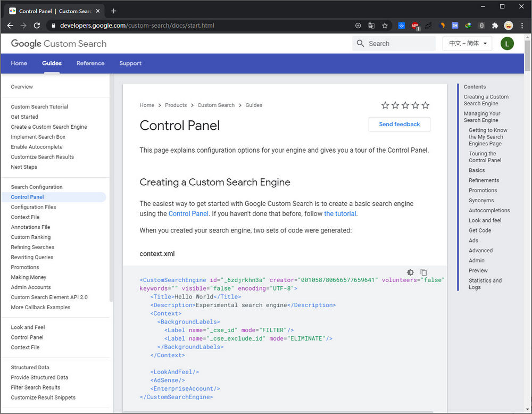Follow 'the tutorial' link
The height and width of the screenshot is (414, 532).
pos(340,214)
